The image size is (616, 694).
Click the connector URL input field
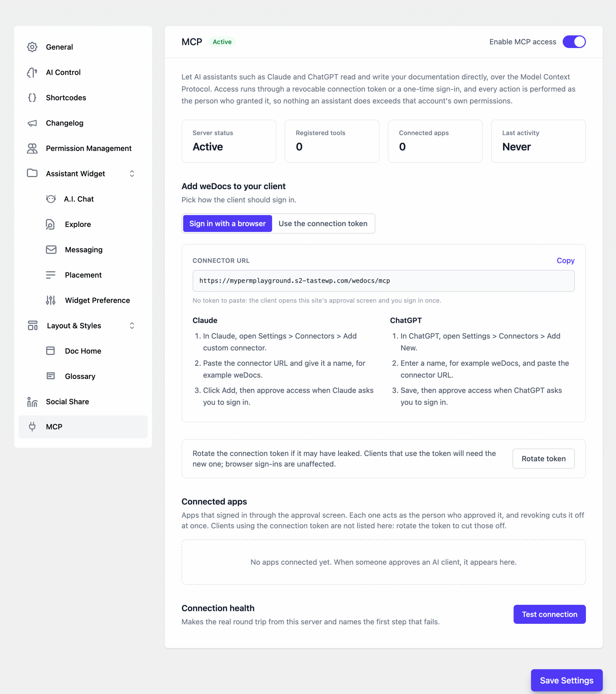pyautogui.click(x=383, y=281)
